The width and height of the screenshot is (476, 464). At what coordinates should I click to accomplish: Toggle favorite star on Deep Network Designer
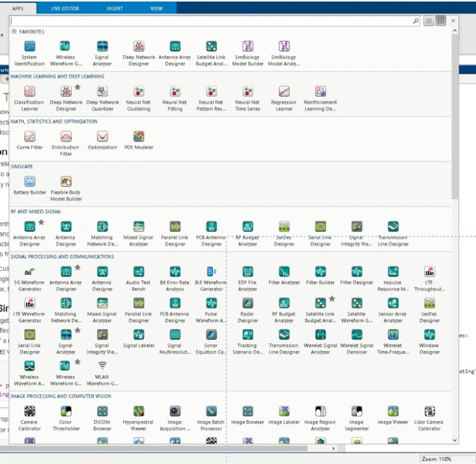[77, 87]
